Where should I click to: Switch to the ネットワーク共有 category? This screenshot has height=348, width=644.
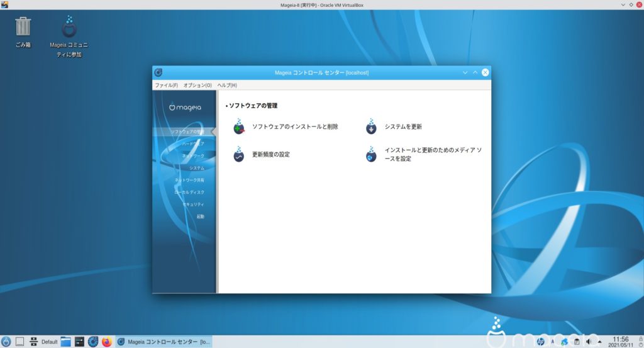189,180
